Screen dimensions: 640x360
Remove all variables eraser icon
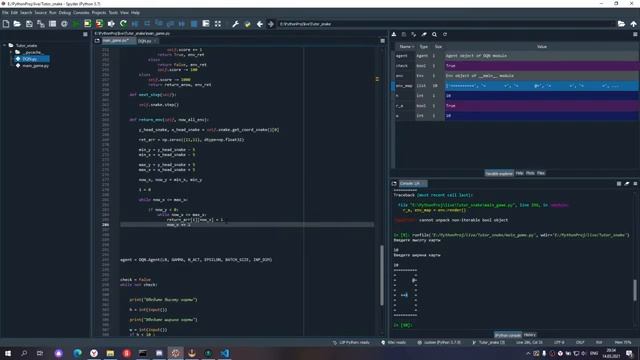click(x=424, y=35)
